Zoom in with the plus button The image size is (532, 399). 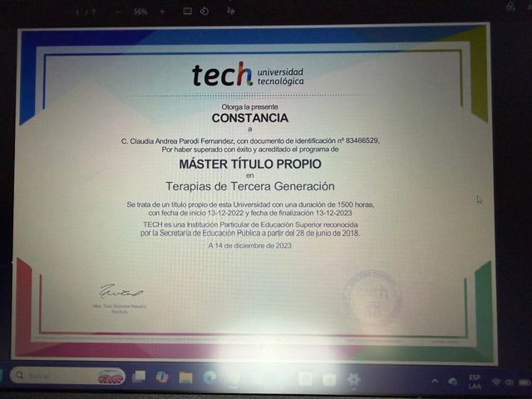pos(162,12)
